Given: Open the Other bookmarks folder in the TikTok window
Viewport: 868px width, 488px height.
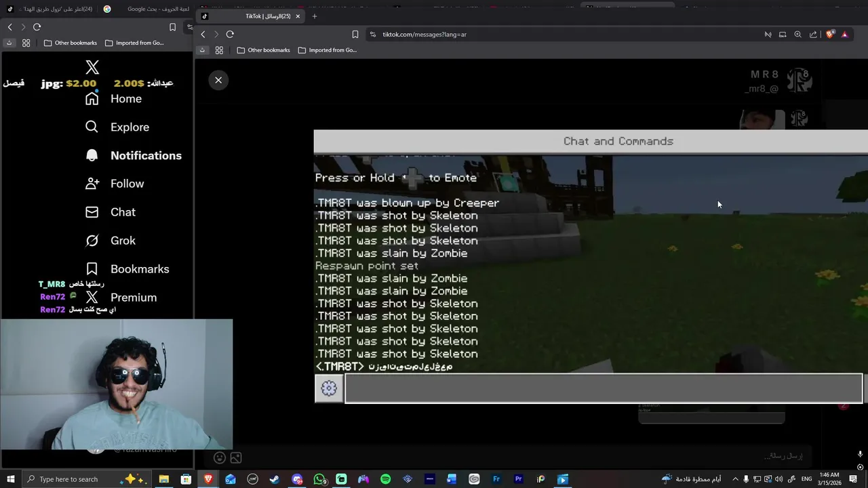Looking at the screenshot, I should (x=262, y=50).
